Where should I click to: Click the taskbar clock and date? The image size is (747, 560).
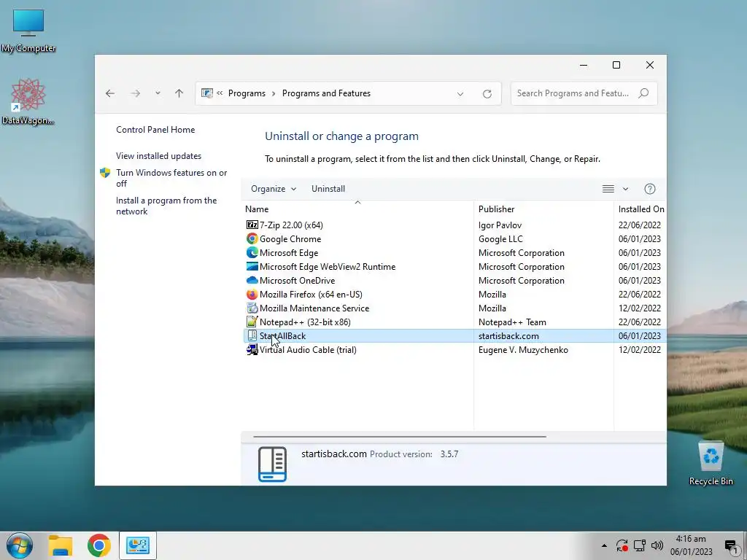[x=691, y=545]
